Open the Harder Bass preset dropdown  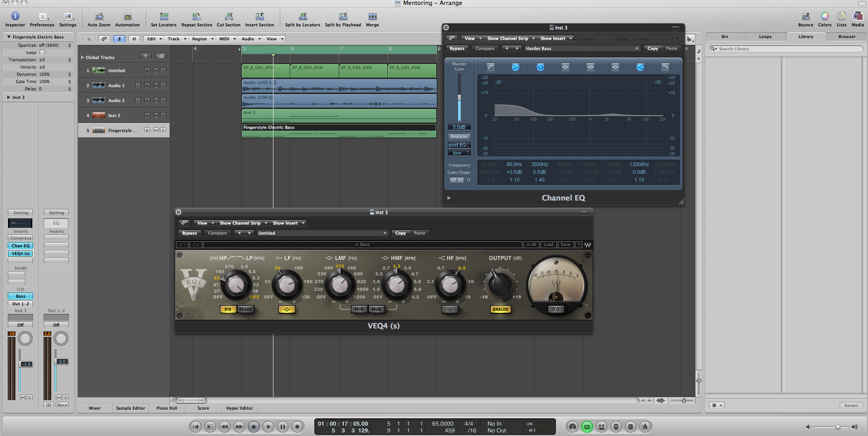click(x=582, y=49)
